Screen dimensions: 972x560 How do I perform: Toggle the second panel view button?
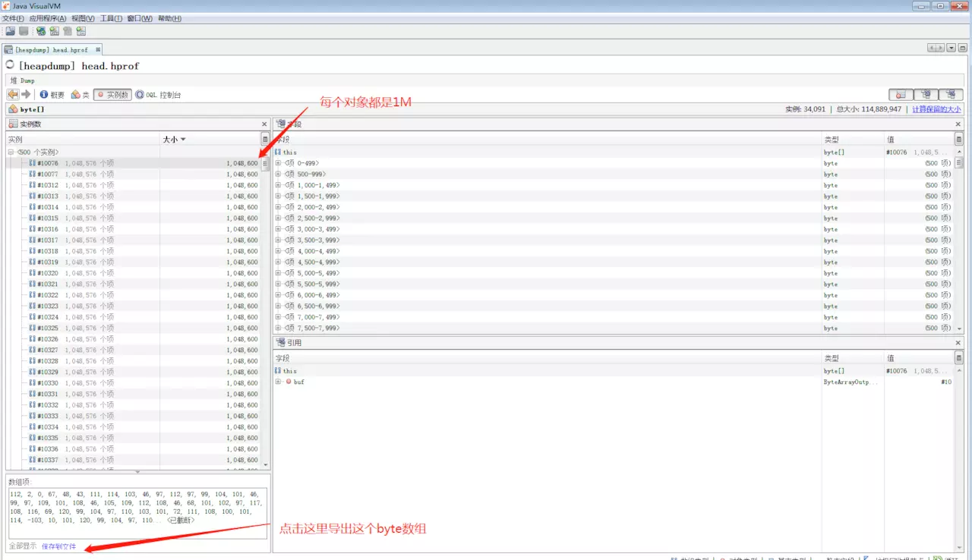click(926, 95)
